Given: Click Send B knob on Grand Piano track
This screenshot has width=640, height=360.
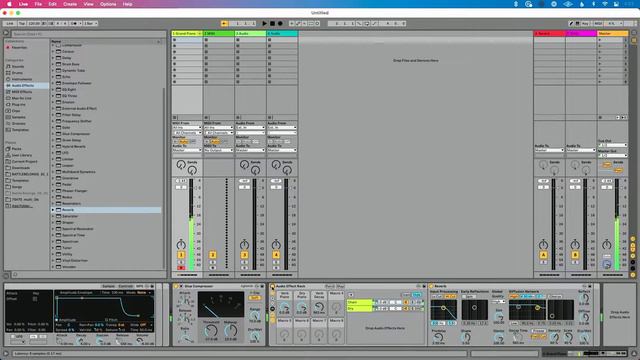Looking at the screenshot, I should pyautogui.click(x=192, y=170).
